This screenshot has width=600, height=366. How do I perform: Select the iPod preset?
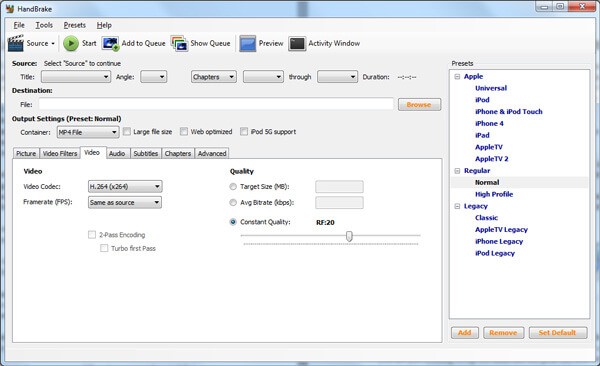(482, 100)
